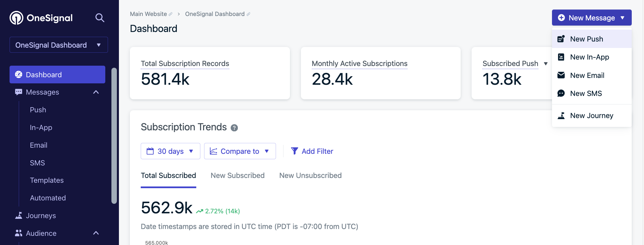Click the UTC timestamps note text
This screenshot has height=245, width=644.
coord(249,227)
